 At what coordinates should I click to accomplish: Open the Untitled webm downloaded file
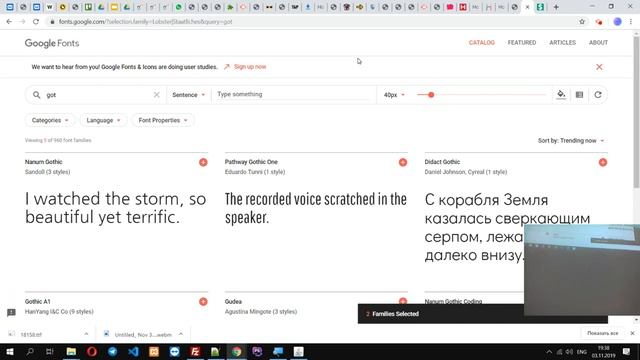click(x=138, y=334)
